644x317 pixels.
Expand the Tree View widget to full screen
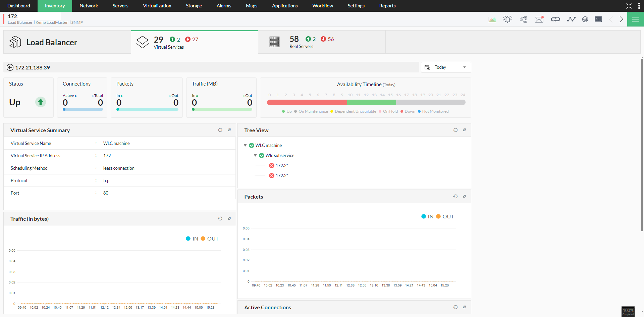tap(465, 130)
